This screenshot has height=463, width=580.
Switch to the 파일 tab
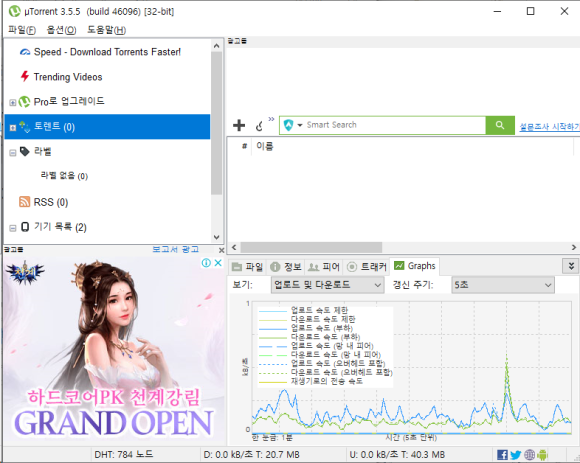pyautogui.click(x=247, y=267)
